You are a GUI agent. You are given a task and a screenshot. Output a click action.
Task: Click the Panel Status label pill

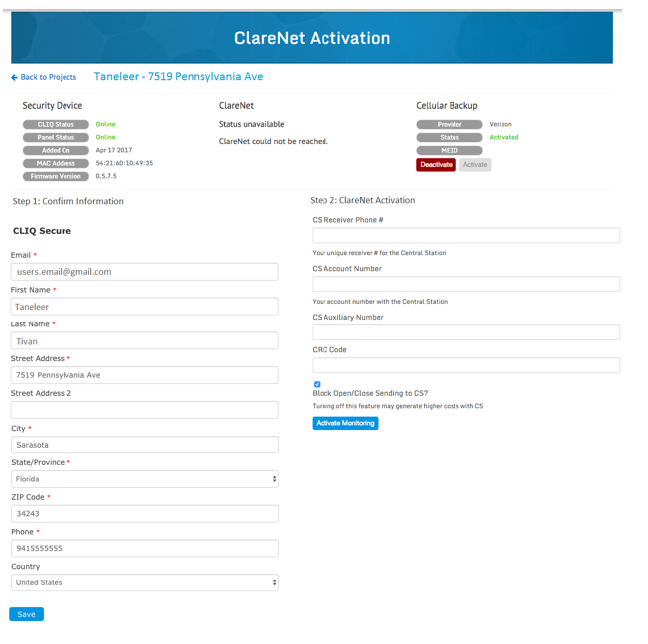[56, 137]
